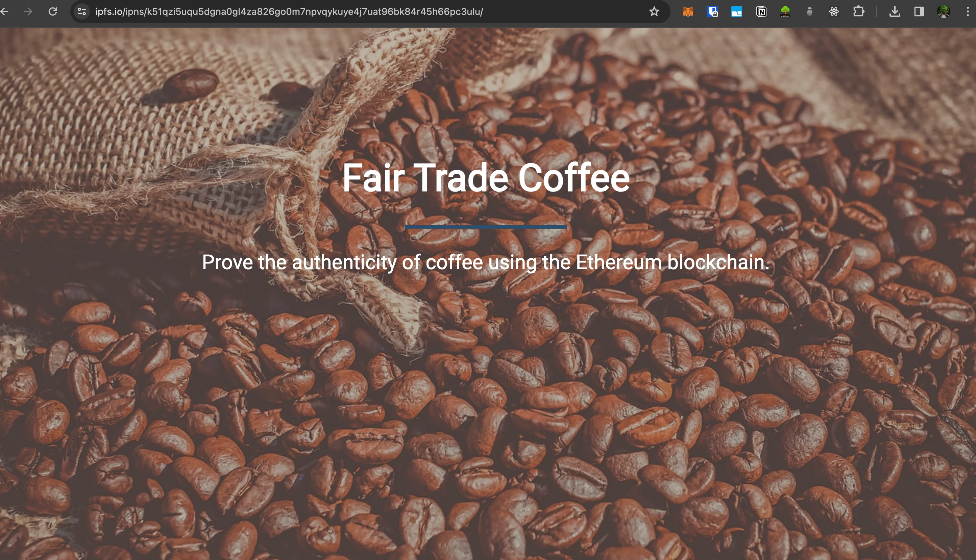Image resolution: width=976 pixels, height=560 pixels.
Task: Go back to the previous page
Action: pyautogui.click(x=4, y=11)
